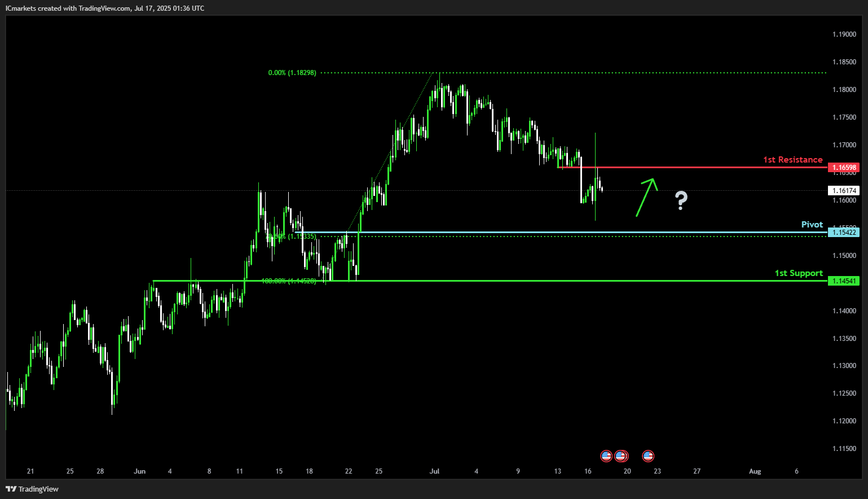Click the 1.17000 price axis label
Viewport: 868px width, 499px height.
coord(844,145)
